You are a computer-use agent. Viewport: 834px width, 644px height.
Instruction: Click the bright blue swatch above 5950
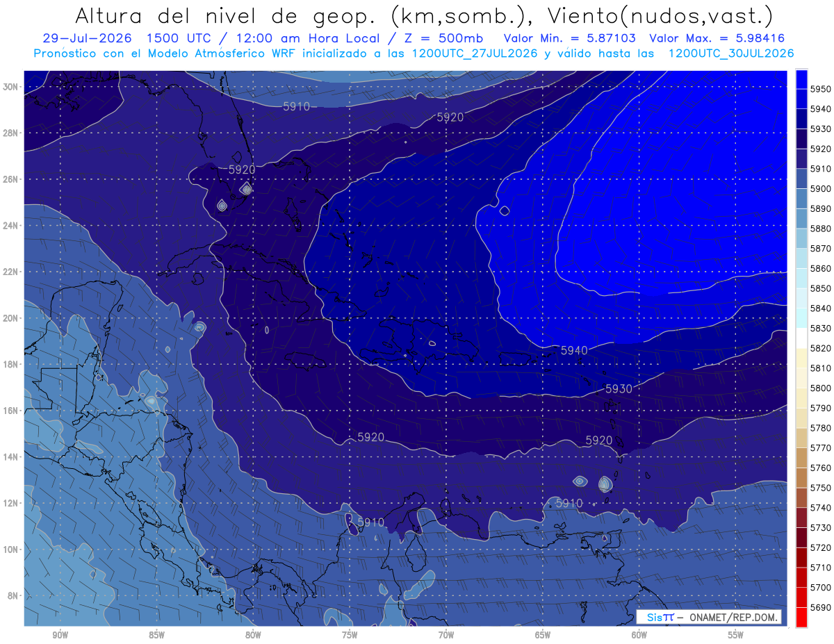[801, 79]
